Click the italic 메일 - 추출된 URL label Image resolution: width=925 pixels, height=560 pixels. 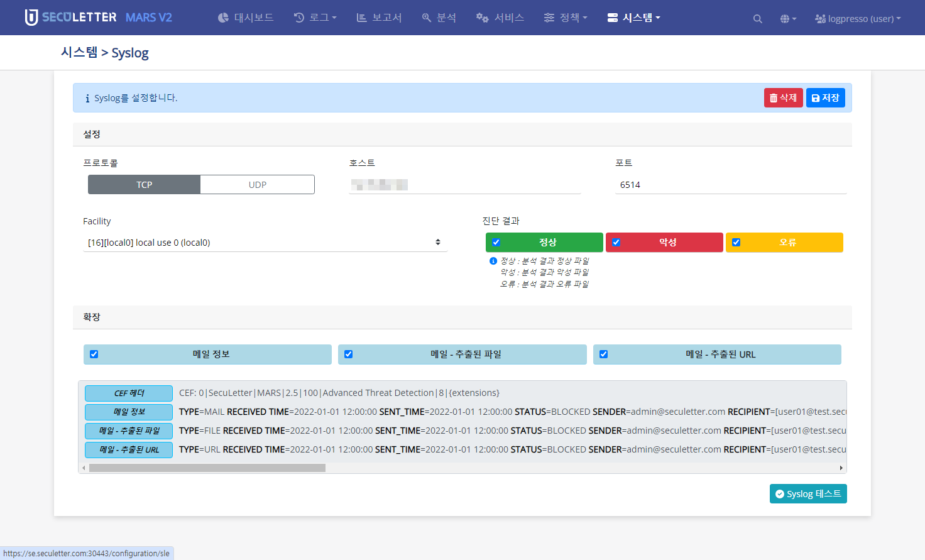tap(129, 450)
